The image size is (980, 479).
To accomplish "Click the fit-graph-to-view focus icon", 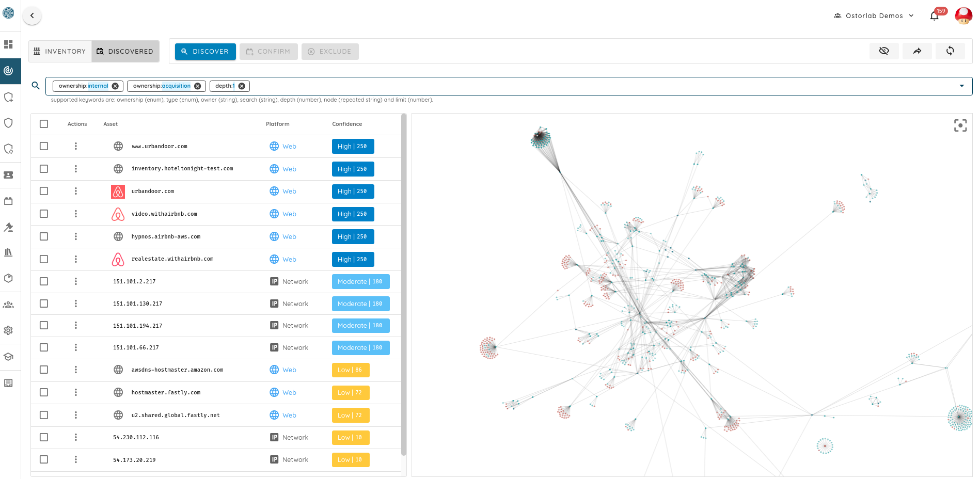I will click(x=960, y=125).
